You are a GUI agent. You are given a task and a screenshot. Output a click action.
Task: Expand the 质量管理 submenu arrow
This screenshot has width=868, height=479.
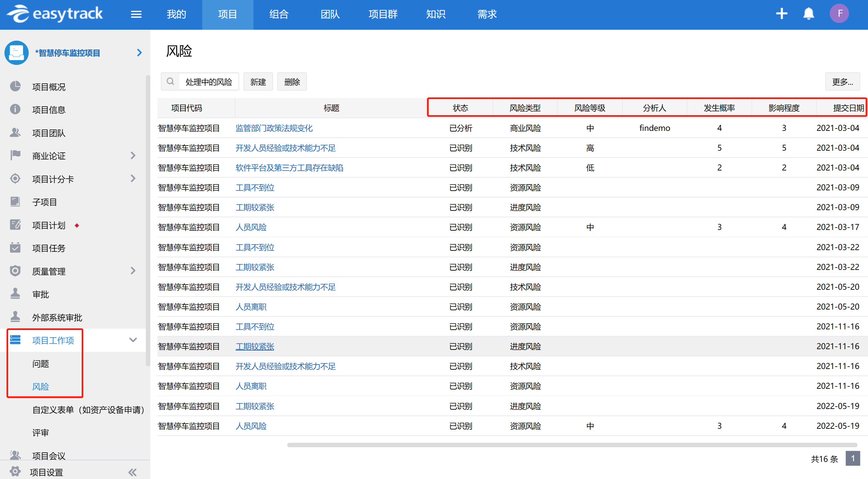point(133,271)
